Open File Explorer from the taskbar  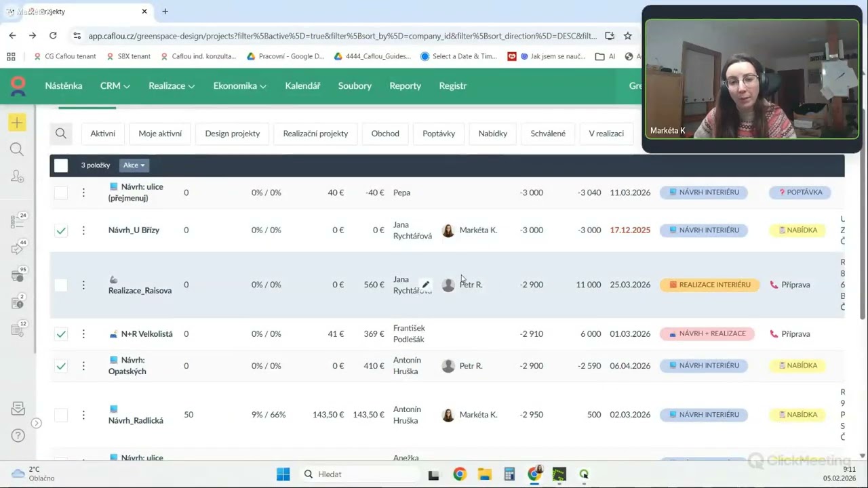(484, 474)
